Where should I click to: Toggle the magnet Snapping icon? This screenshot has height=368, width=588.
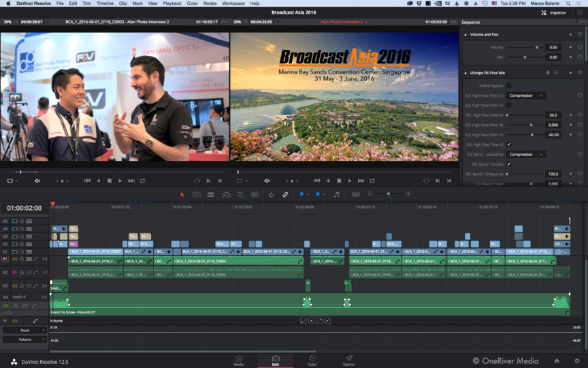click(271, 194)
